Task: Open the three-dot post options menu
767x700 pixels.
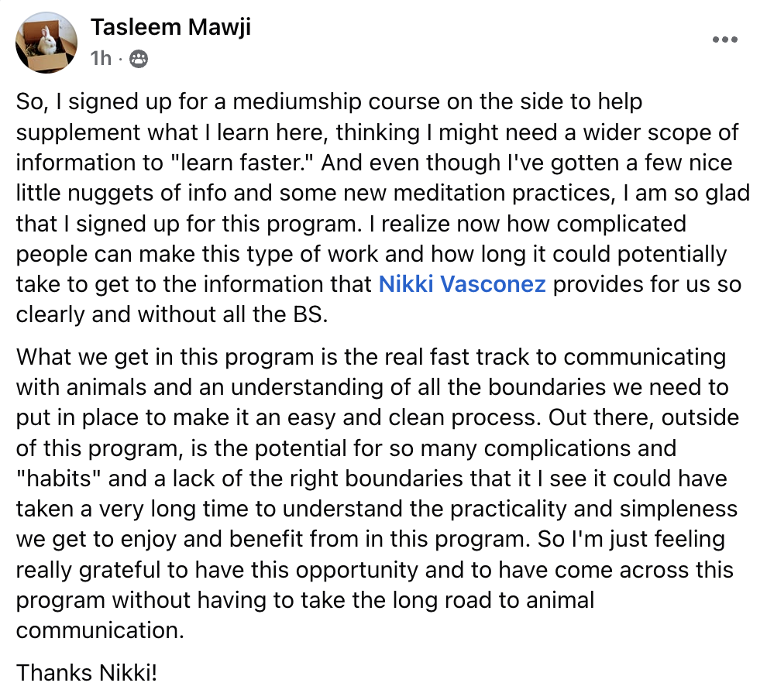Action: pyautogui.click(x=724, y=39)
